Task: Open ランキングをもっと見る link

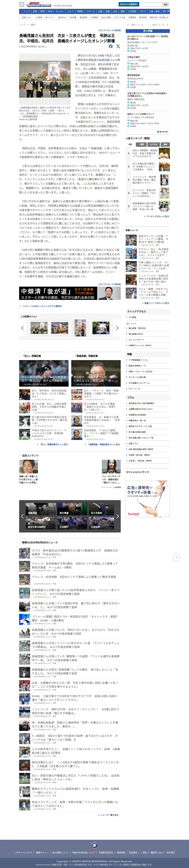Action: (158, 216)
